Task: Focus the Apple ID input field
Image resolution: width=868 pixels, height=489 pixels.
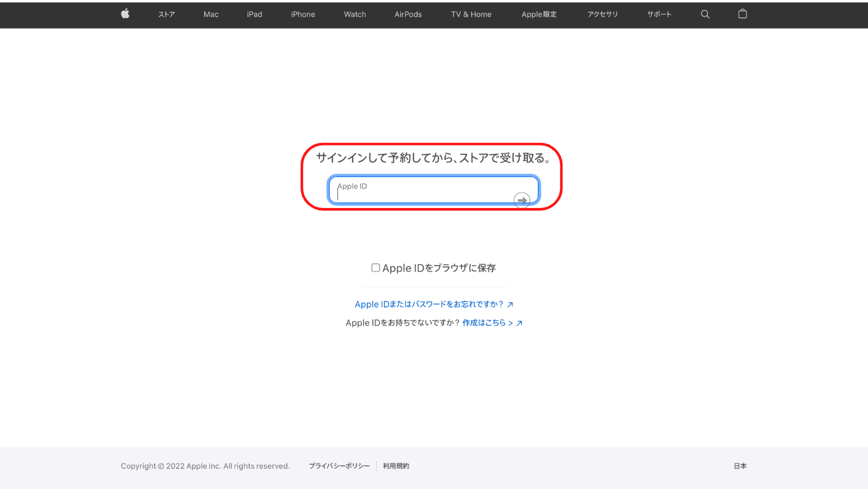Action: 433,189
